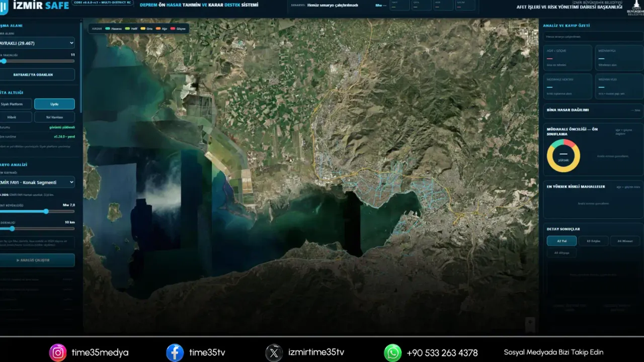The image size is (644, 362).
Task: Select the A5 Altyapı results tab
Action: pyautogui.click(x=562, y=253)
